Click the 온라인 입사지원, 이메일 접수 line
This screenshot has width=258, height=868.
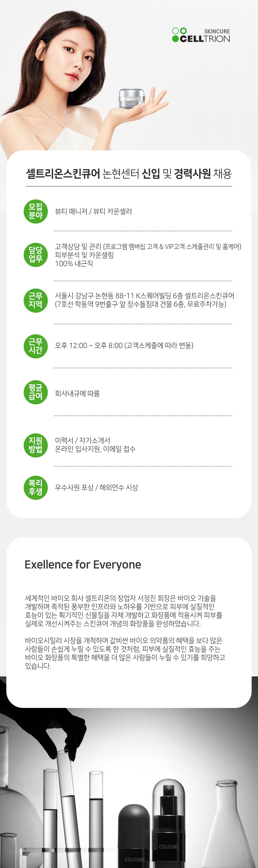[95, 449]
